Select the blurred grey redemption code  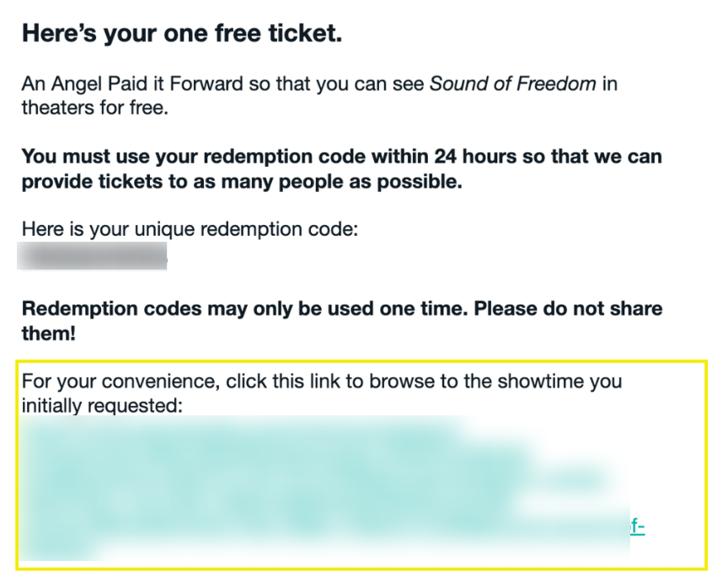pyautogui.click(x=92, y=256)
